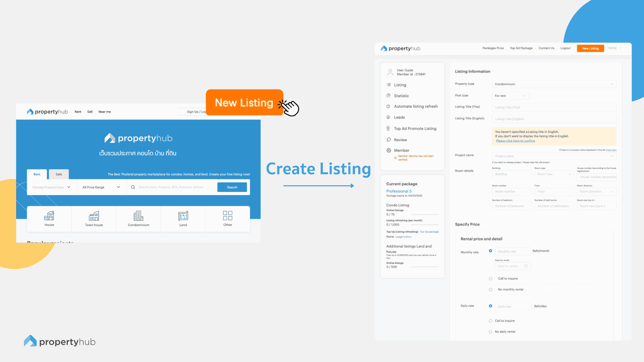Open Contact Us in the top menu
Image resolution: width=644 pixels, height=362 pixels.
click(x=546, y=48)
